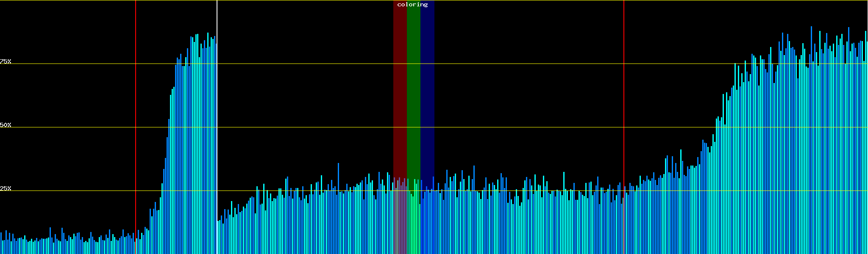Click the 75% axis label

[6, 61]
